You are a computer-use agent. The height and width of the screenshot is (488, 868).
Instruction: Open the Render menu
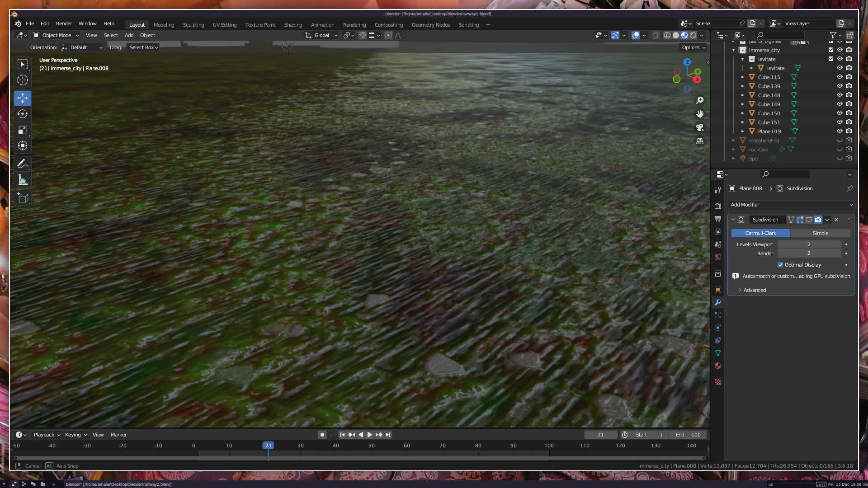tap(64, 23)
